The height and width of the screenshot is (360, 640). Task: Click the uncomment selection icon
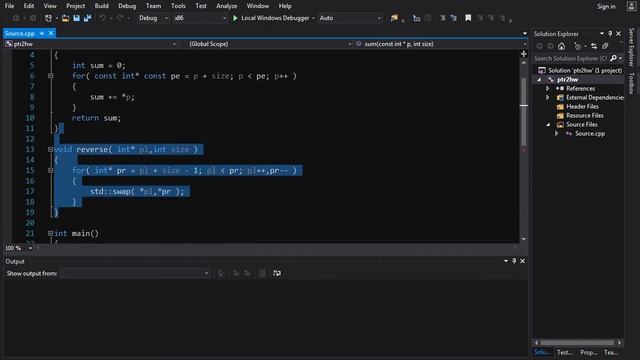point(453,18)
